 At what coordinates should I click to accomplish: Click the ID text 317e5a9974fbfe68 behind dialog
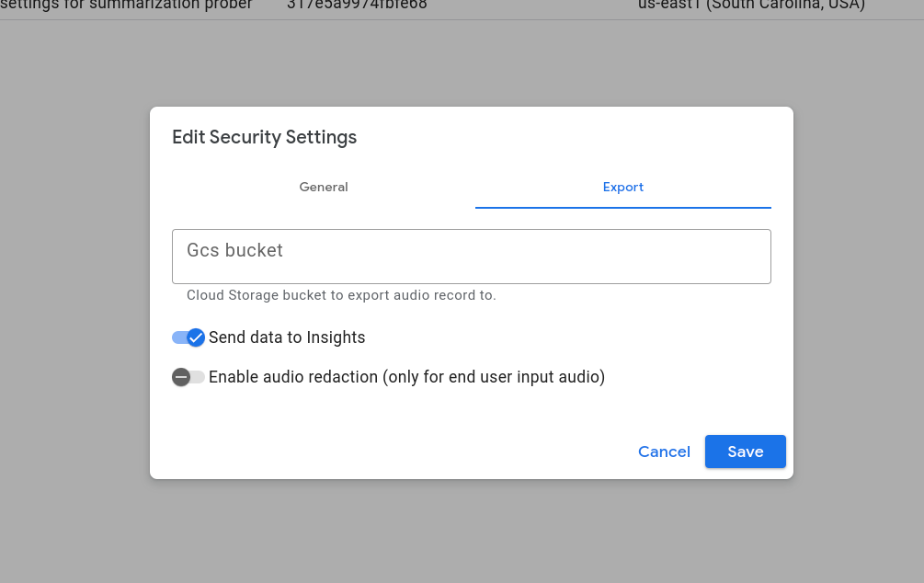[x=357, y=6]
